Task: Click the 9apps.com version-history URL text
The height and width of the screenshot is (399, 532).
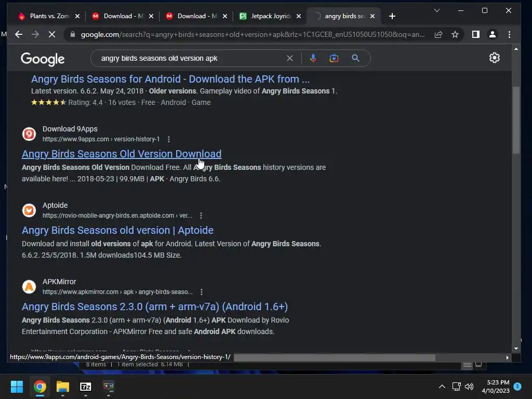Action: pyautogui.click(x=101, y=139)
